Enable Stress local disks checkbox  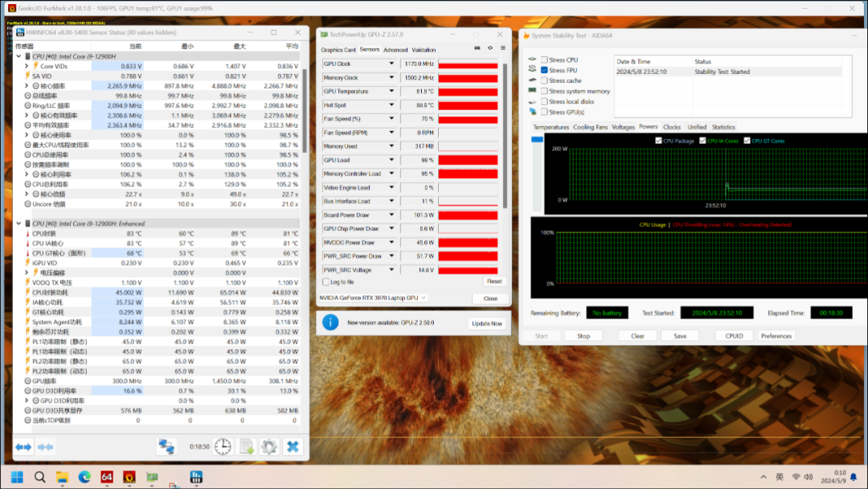click(544, 101)
